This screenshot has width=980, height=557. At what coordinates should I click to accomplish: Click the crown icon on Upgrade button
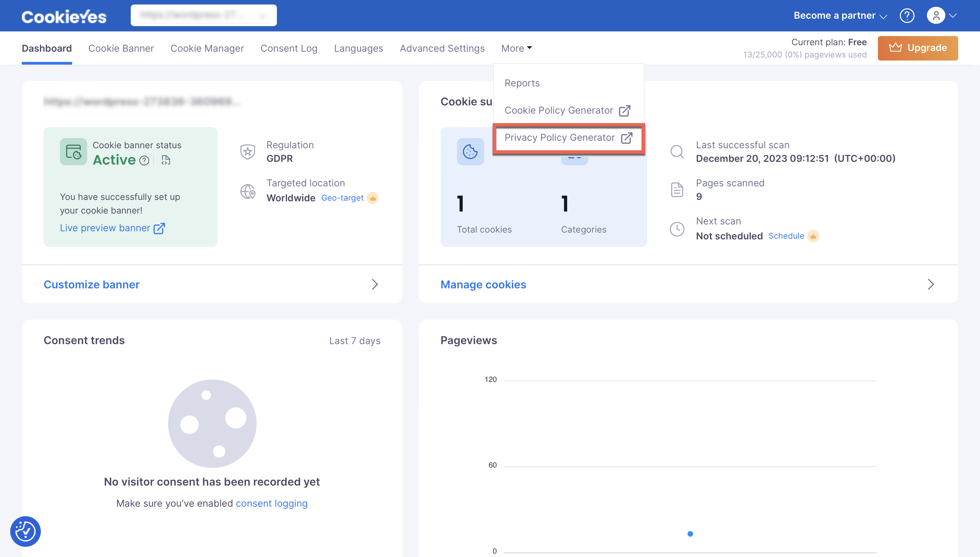[x=895, y=48]
